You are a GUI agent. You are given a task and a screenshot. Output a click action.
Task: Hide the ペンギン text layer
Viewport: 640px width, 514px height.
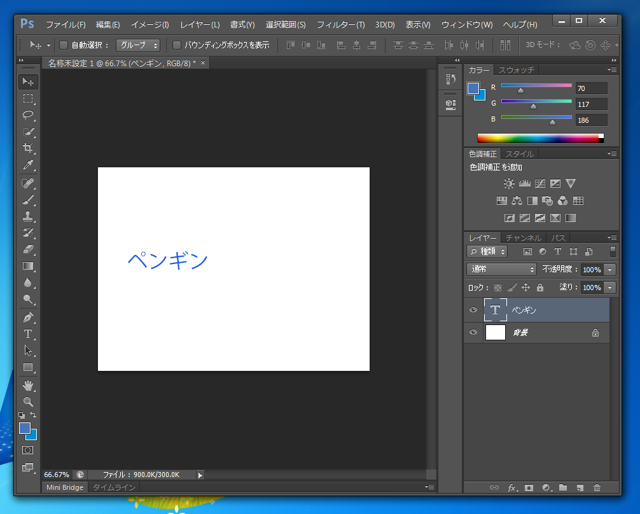click(473, 310)
